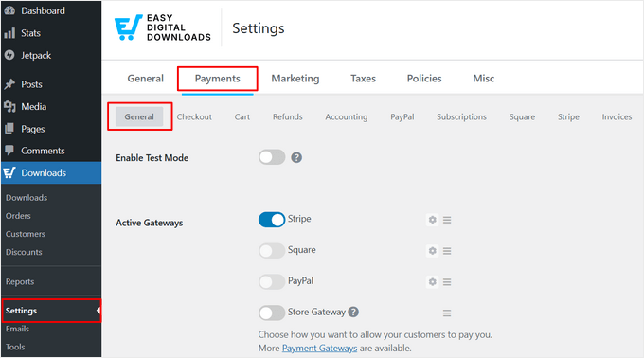Open the Refunds sub-tab

(x=288, y=116)
